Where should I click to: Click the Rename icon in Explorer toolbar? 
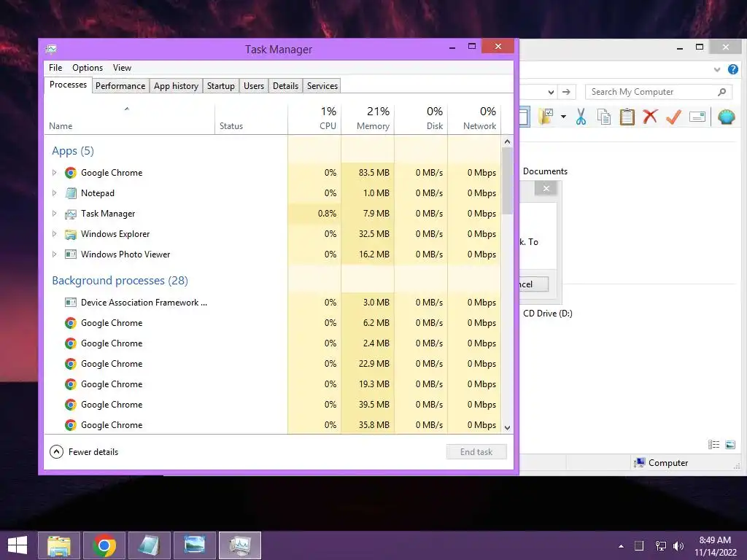[697, 117]
